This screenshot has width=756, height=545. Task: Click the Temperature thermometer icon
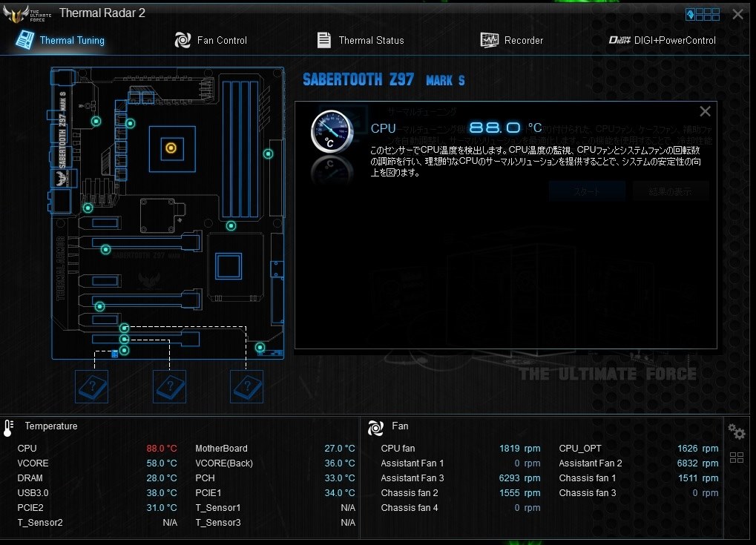pyautogui.click(x=8, y=427)
